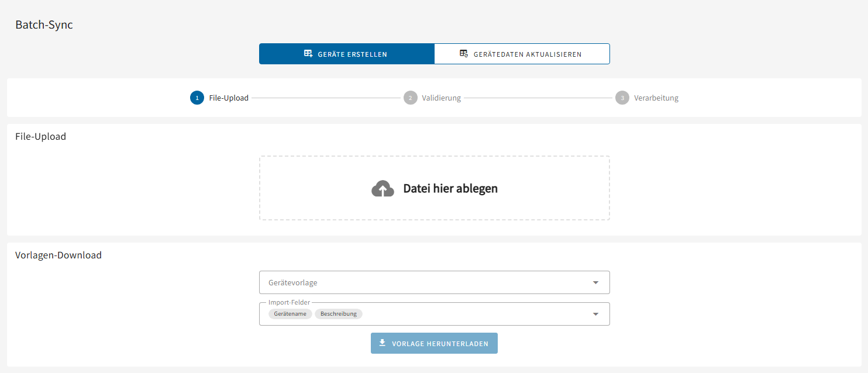Click inside the Import-Felder multi-select field
Image resolution: width=868 pixels, height=373 pixels.
coord(468,314)
